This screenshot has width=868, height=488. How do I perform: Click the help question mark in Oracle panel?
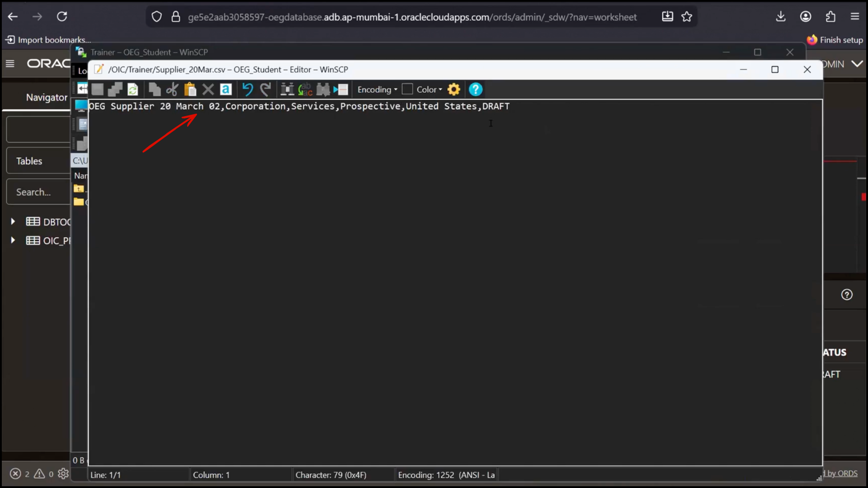[x=847, y=295]
